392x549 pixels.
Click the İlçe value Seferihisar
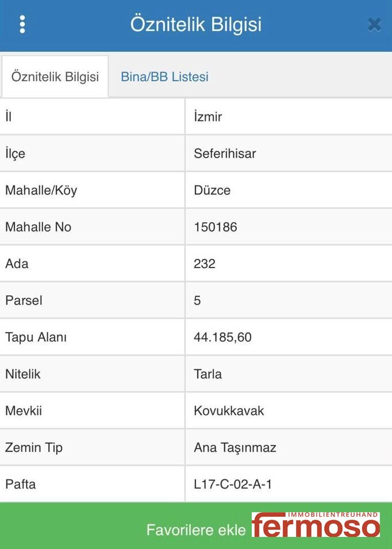click(x=225, y=154)
